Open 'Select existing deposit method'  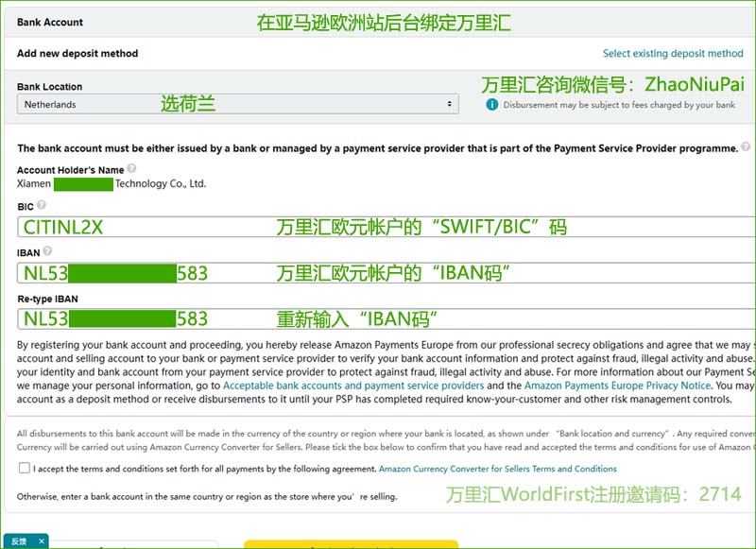pyautogui.click(x=673, y=54)
